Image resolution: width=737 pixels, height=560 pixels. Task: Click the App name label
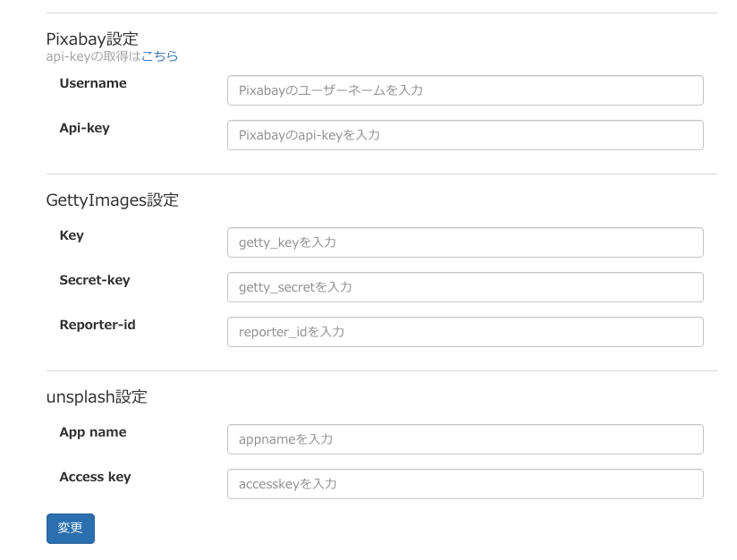point(93,432)
